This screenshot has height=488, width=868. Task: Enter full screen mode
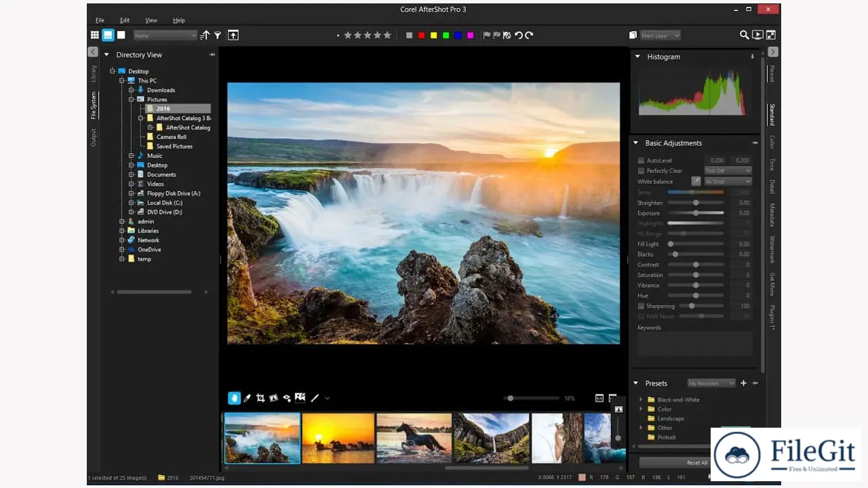[771, 35]
